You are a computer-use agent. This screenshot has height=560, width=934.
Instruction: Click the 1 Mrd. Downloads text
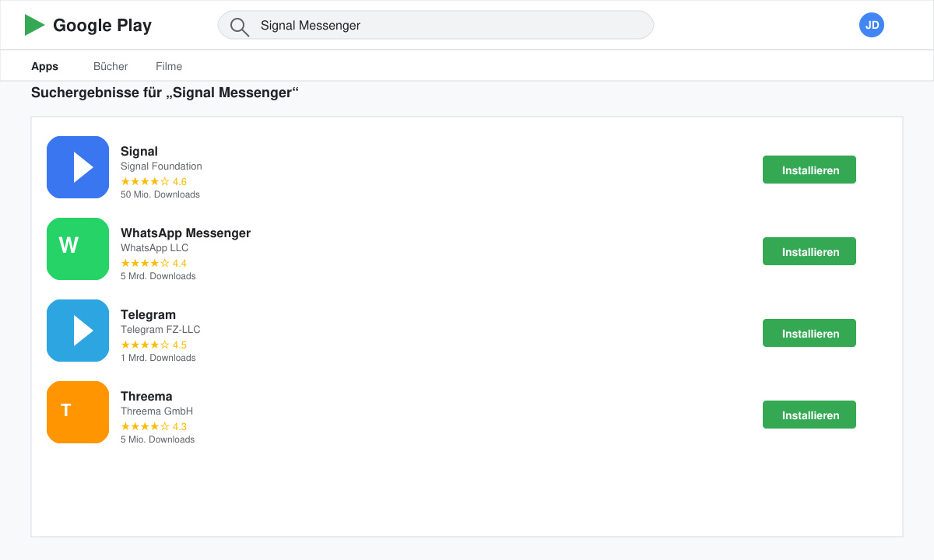[158, 358]
